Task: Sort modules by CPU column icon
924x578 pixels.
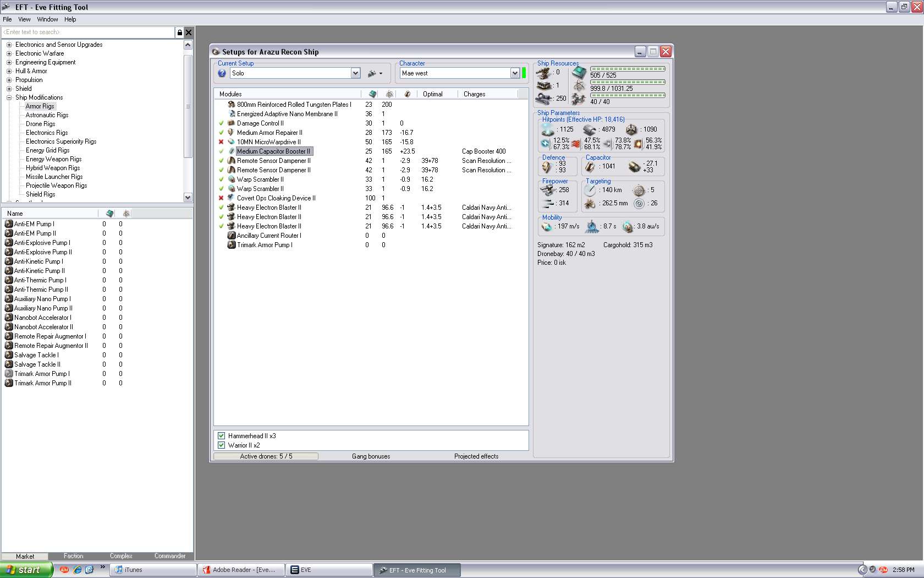Action: pos(372,94)
